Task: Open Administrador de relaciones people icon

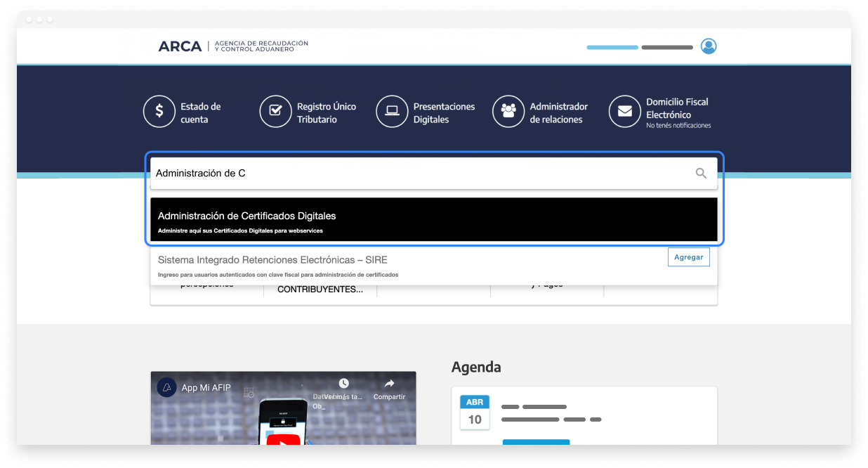Action: [x=508, y=111]
